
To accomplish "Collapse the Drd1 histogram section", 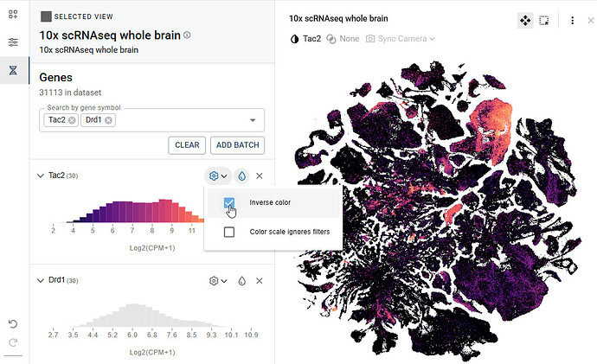I will point(40,281).
